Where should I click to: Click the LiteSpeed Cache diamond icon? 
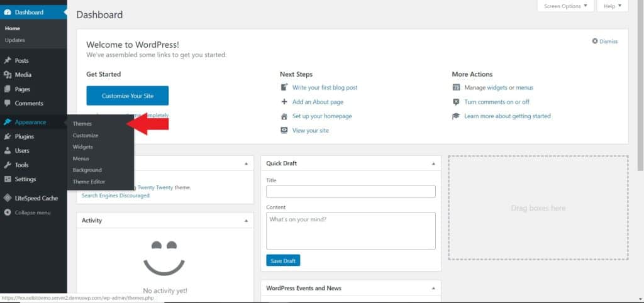[8, 198]
